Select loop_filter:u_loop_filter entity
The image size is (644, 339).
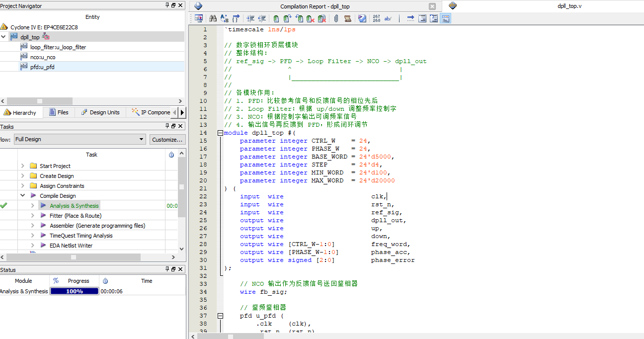click(x=58, y=47)
